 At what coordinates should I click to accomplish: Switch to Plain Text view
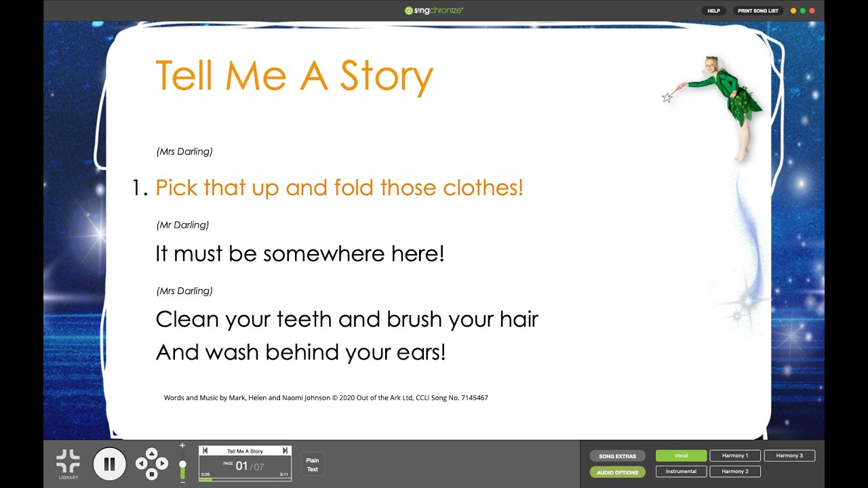pos(313,465)
